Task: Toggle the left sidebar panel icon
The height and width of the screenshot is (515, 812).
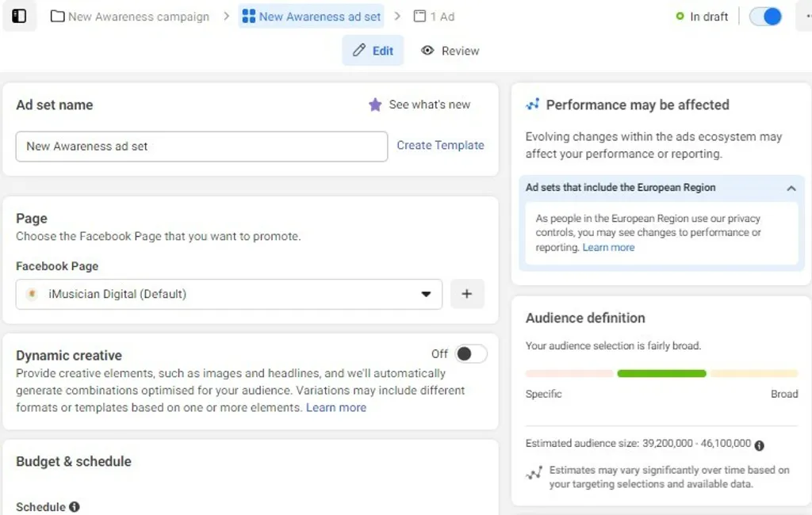Action: point(19,16)
